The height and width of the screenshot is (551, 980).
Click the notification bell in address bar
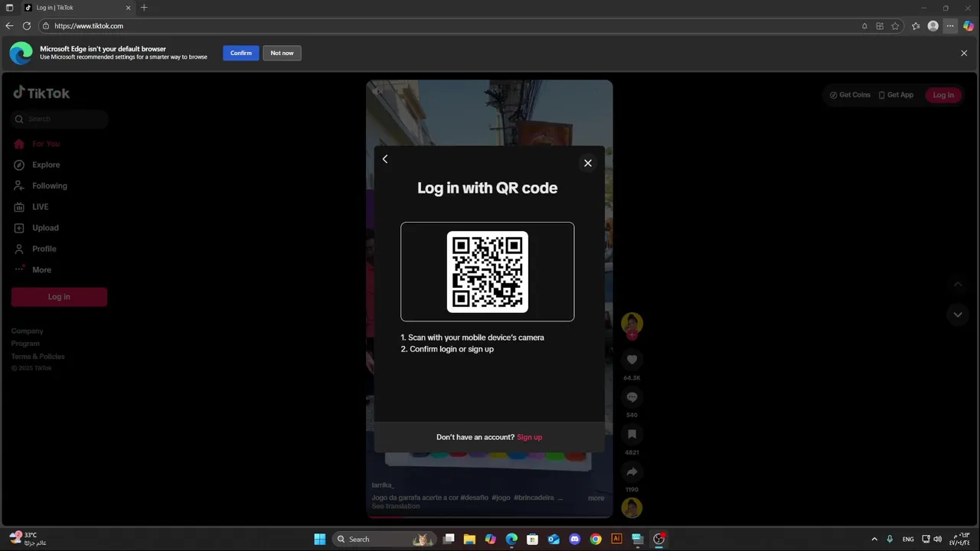[x=864, y=26]
